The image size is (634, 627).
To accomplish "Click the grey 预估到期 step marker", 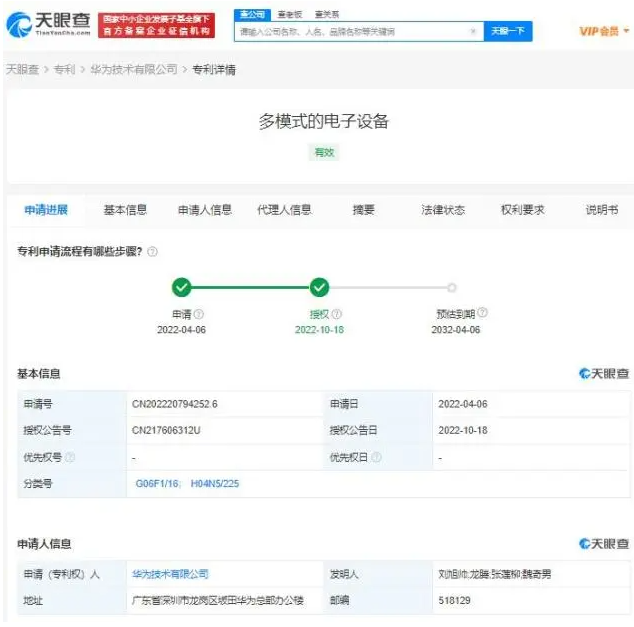I will point(452,287).
